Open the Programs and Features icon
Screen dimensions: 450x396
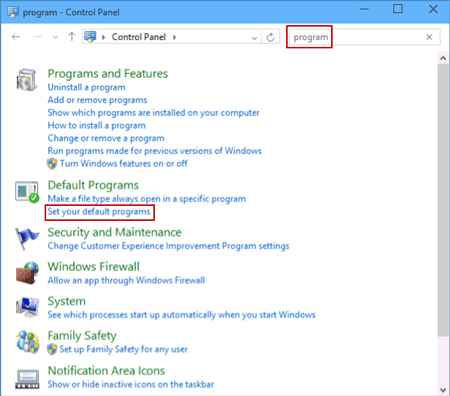(x=26, y=80)
